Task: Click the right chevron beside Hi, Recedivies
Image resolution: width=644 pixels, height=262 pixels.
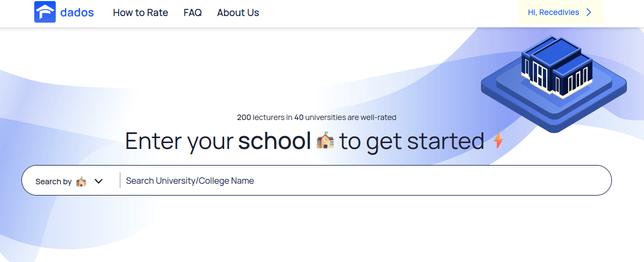Action: (589, 12)
